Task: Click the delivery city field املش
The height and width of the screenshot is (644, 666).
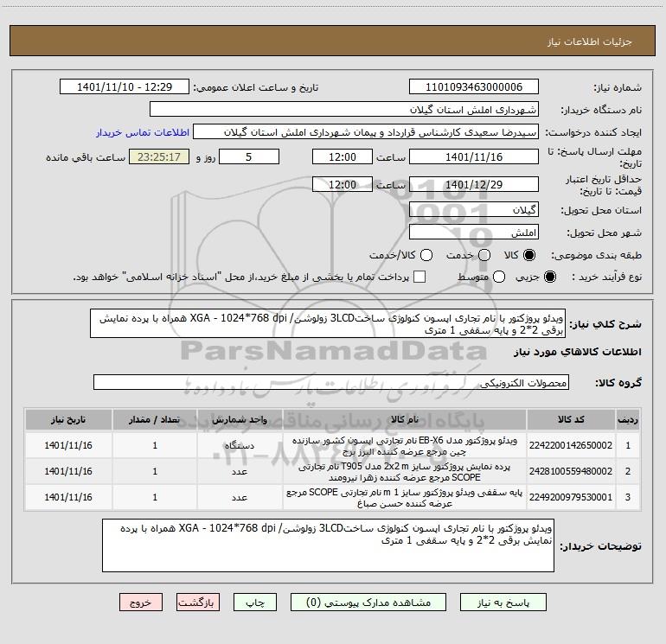Action: point(474,233)
